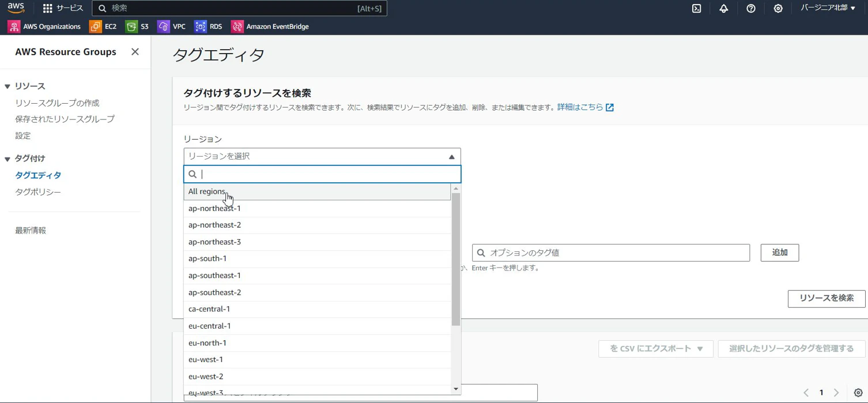Select ap-south-1 region
868x403 pixels.
pos(317,259)
